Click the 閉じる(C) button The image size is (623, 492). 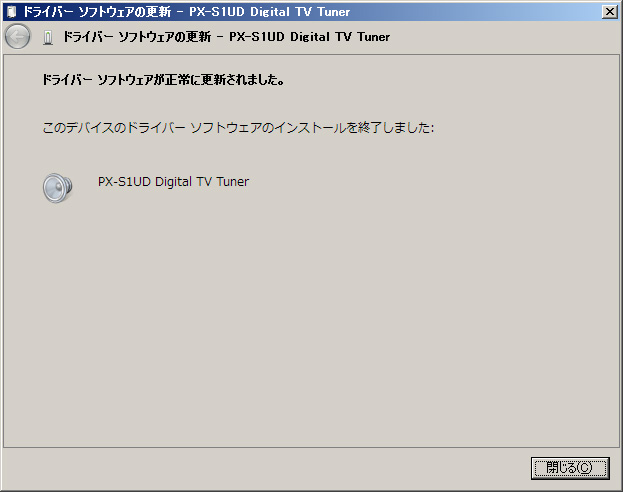(570, 468)
